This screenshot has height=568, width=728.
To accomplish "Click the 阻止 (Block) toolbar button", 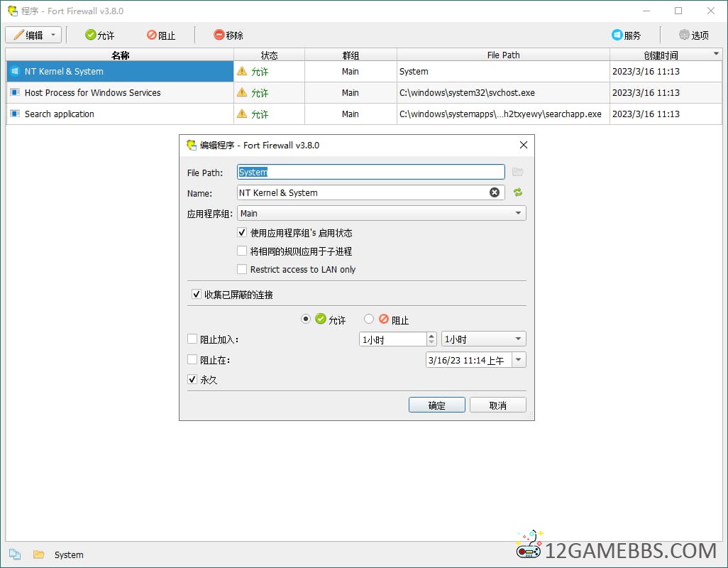I will (161, 35).
